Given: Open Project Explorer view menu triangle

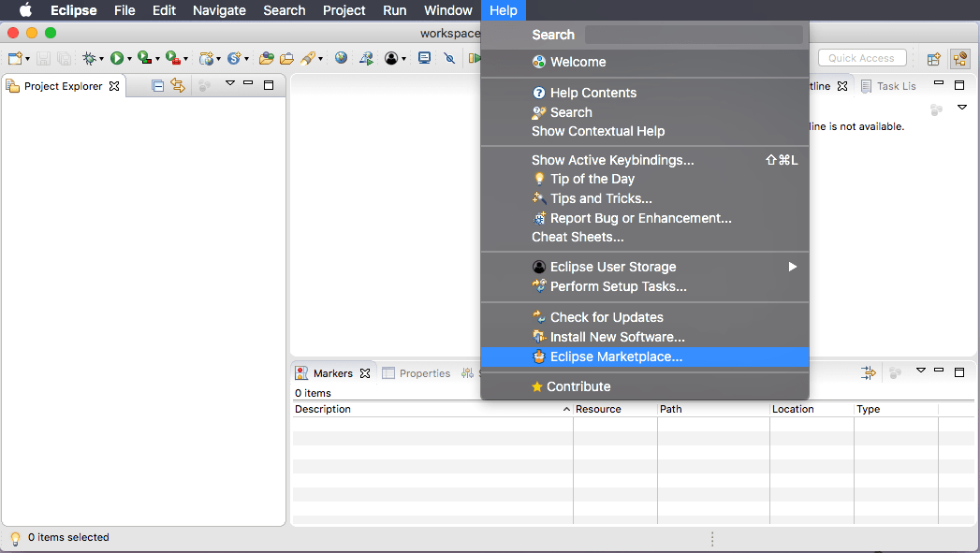Looking at the screenshot, I should pyautogui.click(x=229, y=84).
